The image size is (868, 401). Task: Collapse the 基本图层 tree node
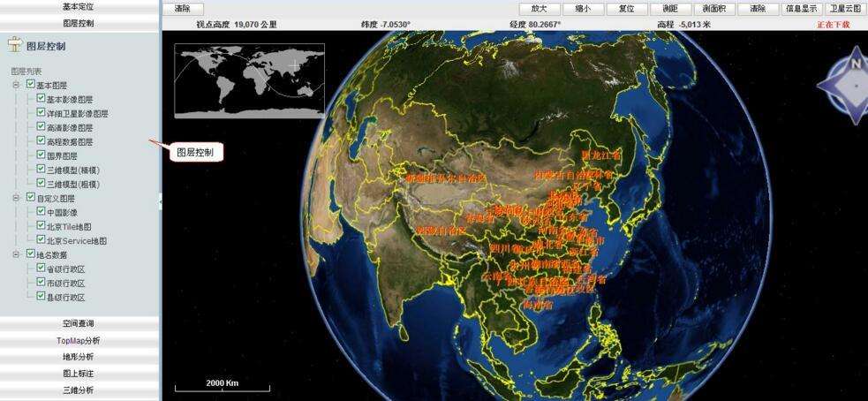point(17,86)
